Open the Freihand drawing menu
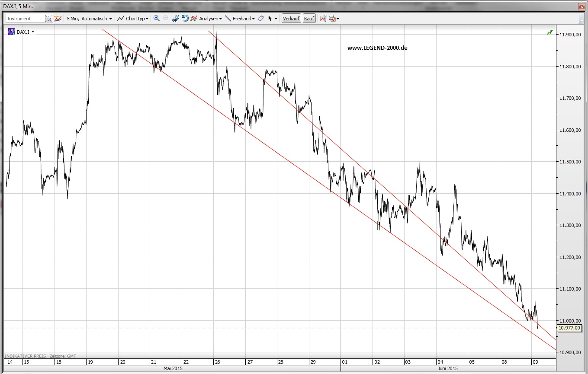588x374 pixels. pyautogui.click(x=241, y=19)
